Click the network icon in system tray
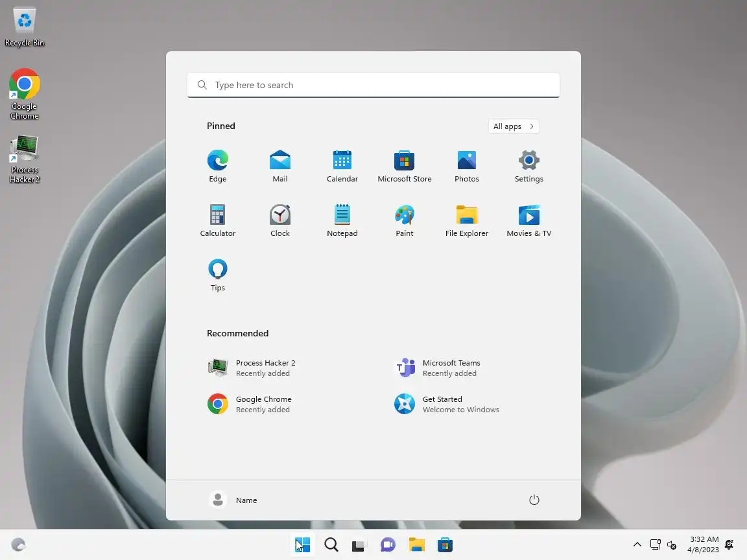Image resolution: width=747 pixels, height=560 pixels. tap(655, 544)
